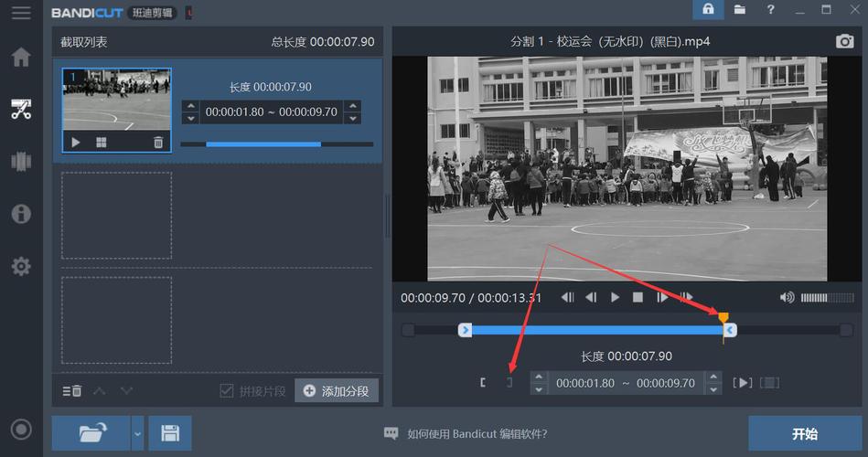Increase segment start time in the list
868x457 pixels.
tap(190, 105)
